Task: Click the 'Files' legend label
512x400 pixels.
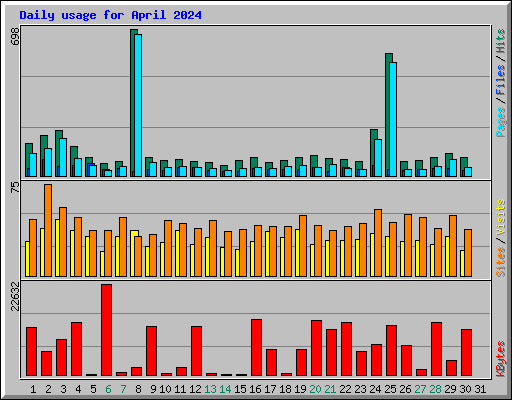Action: point(501,80)
